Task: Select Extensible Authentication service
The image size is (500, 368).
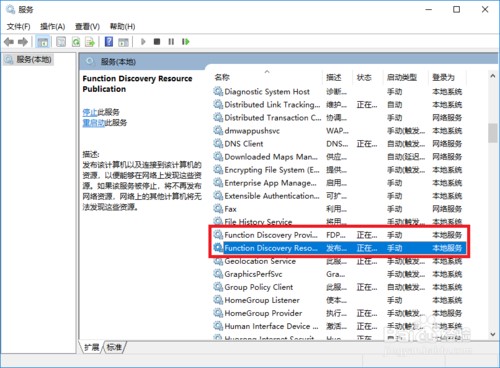Action: [338, 196]
